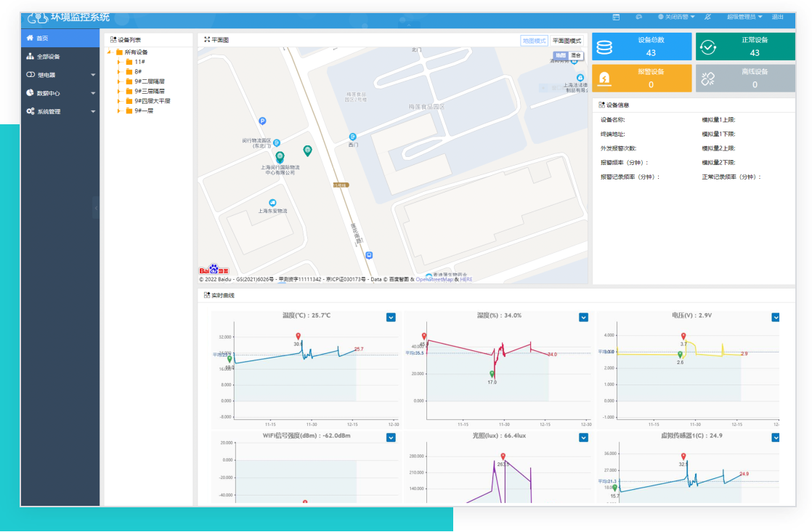Click 退出 to log out
Viewport: 812px width, 532px height.
(x=777, y=17)
